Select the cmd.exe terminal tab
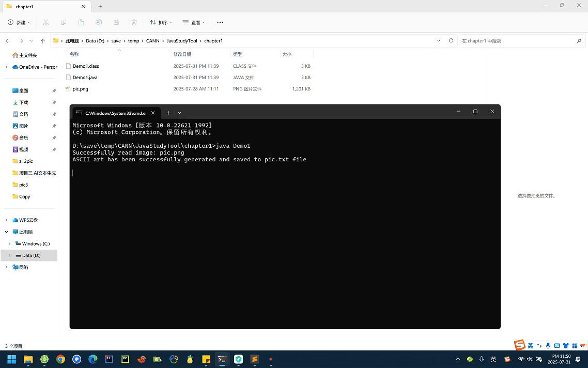588x368 pixels. 116,113
